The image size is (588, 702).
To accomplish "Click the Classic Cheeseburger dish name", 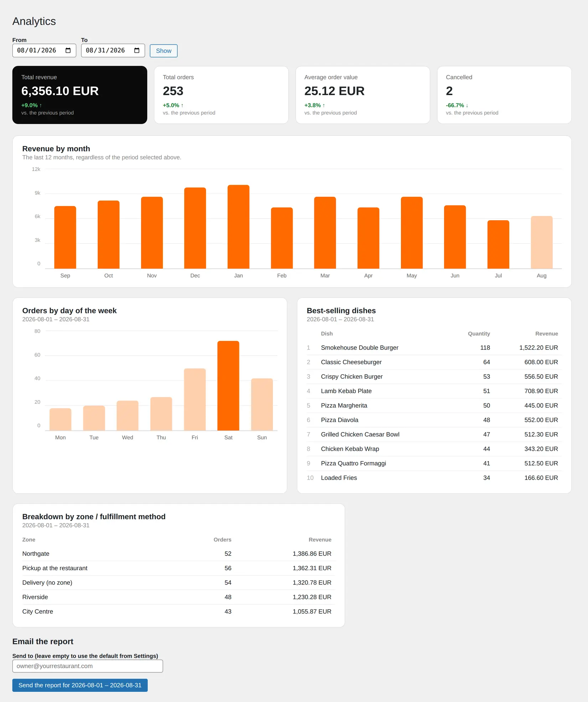I will pyautogui.click(x=351, y=362).
